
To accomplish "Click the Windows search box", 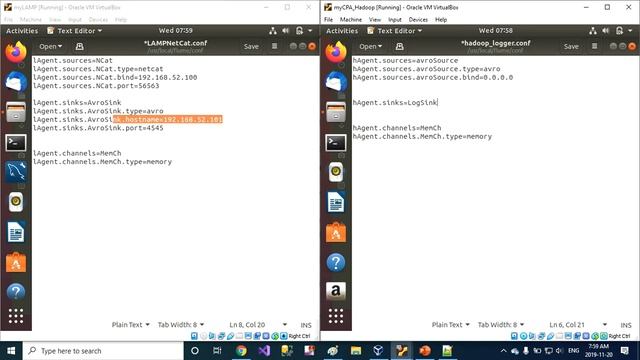I will (103, 351).
